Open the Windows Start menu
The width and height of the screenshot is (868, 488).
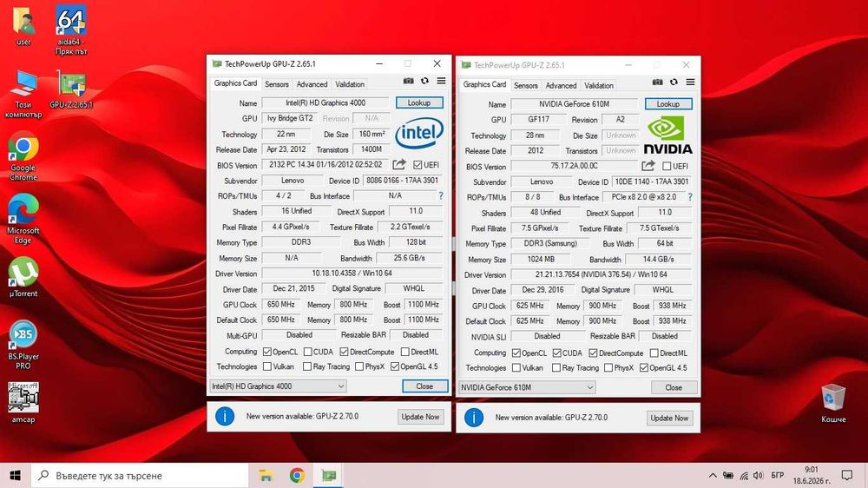(15, 475)
